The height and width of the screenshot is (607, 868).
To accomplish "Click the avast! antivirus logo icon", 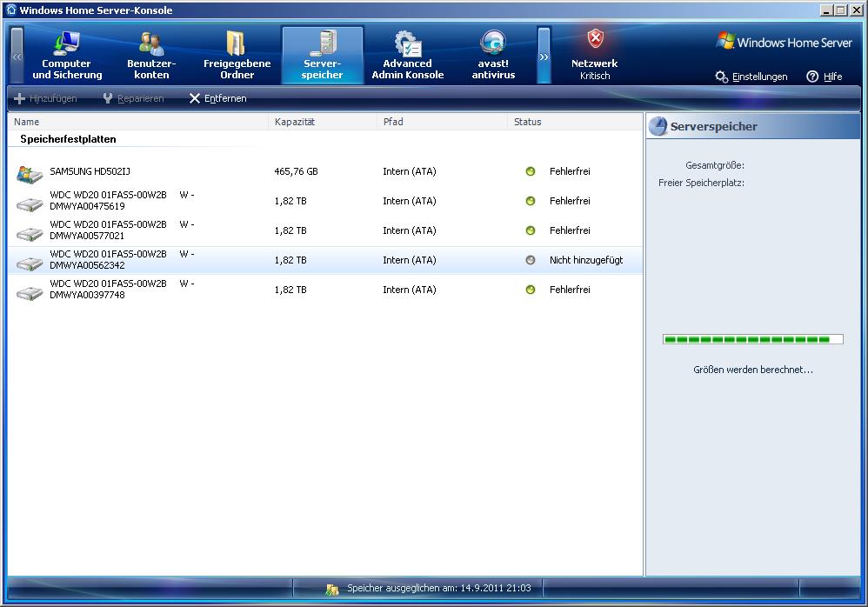I will [x=493, y=43].
